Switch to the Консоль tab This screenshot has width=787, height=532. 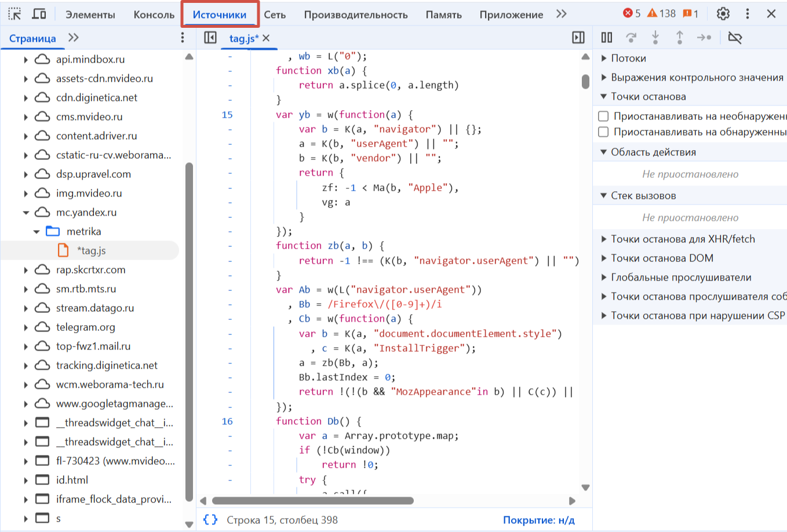(154, 14)
